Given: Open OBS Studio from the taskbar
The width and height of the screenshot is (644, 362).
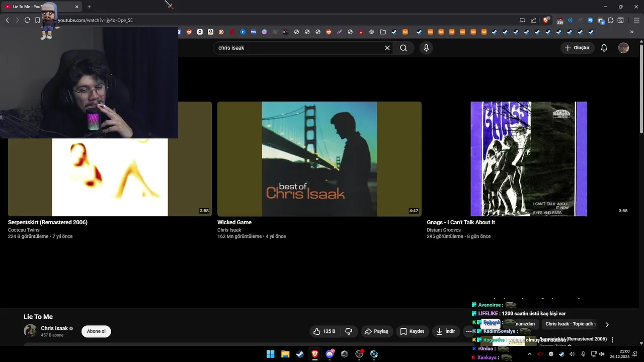Looking at the screenshot, I should coord(359,354).
